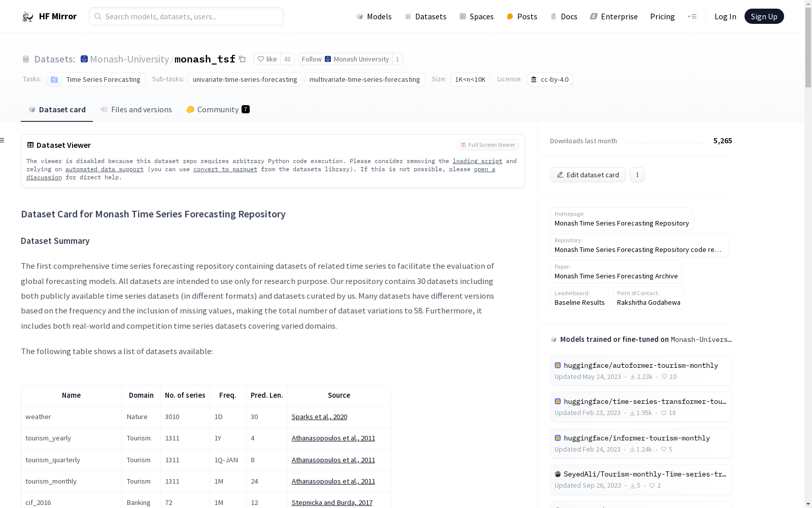Open Athanasopoulos source link in tourism_yearly row

333,438
